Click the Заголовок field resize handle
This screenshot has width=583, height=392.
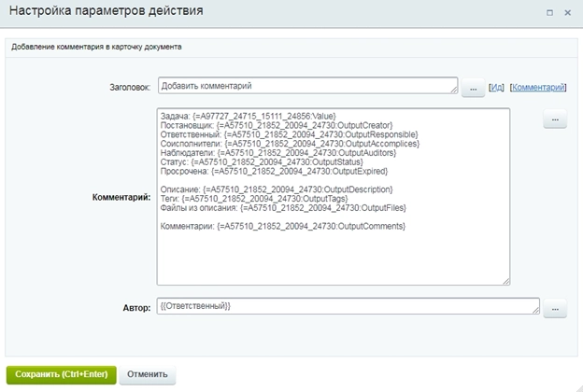(454, 91)
